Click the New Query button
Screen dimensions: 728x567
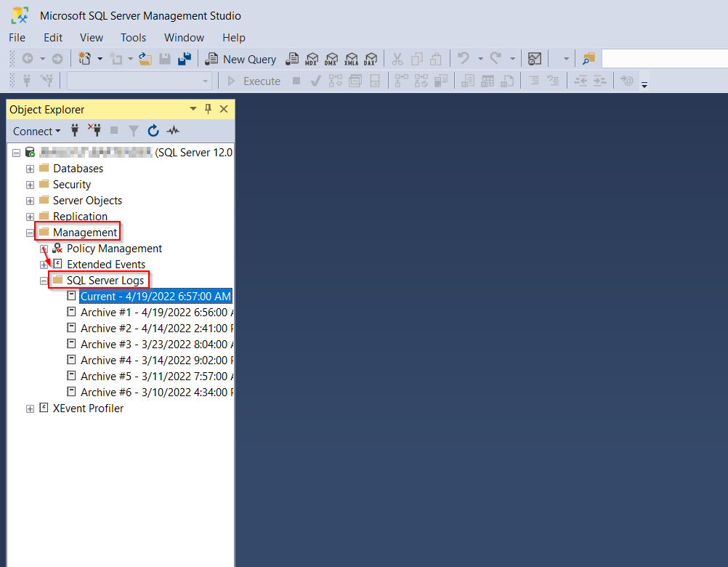click(x=240, y=59)
